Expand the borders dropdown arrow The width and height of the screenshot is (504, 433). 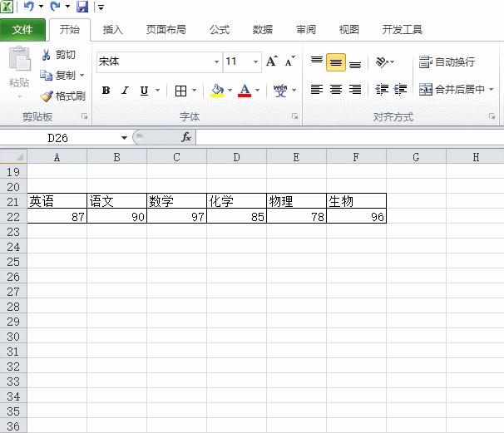(x=195, y=91)
